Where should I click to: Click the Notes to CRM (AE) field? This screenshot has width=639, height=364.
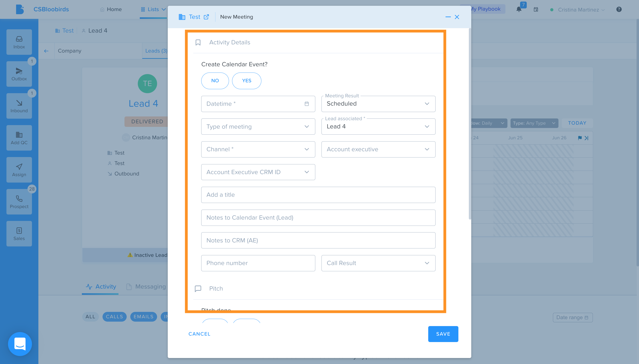(x=318, y=240)
